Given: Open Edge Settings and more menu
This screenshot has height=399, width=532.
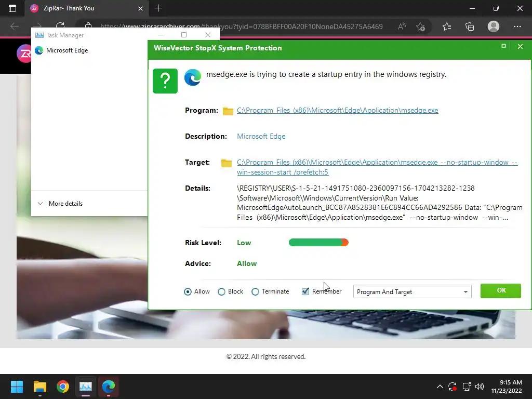Looking at the screenshot, I should pyautogui.click(x=517, y=26).
